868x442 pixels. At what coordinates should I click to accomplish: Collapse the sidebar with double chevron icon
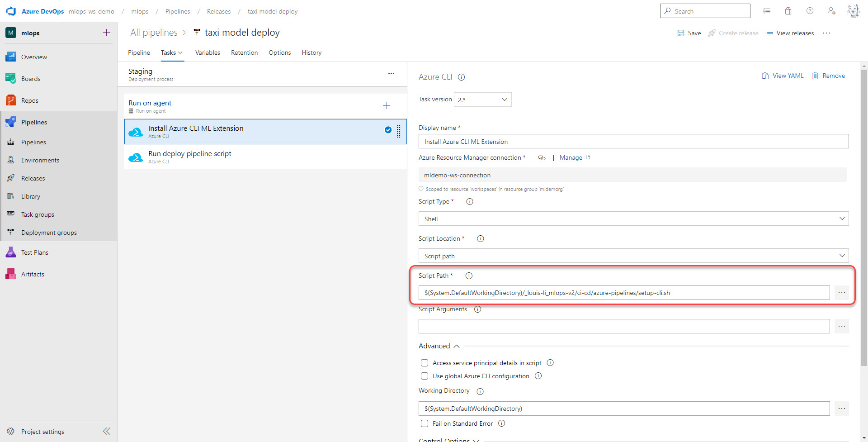click(x=106, y=431)
